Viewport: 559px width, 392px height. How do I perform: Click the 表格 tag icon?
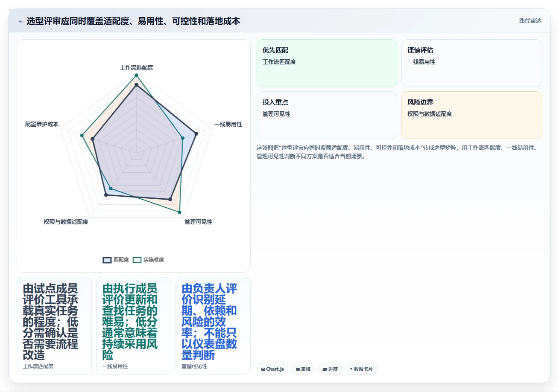(298, 369)
